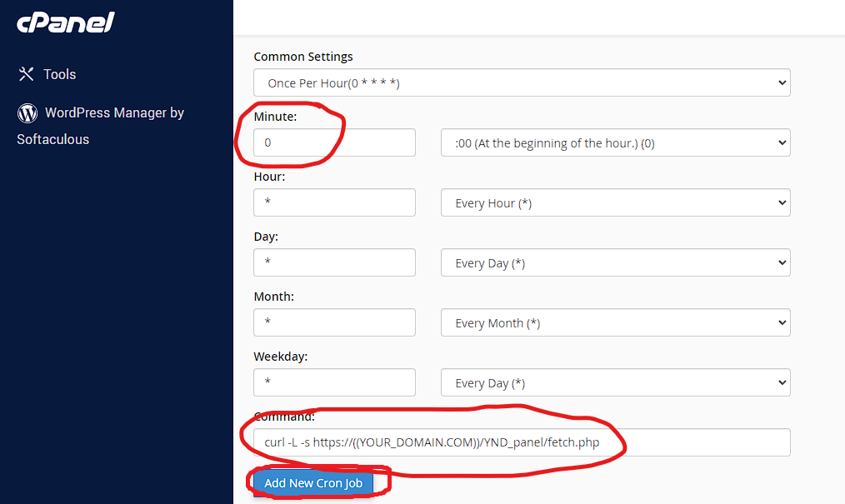The image size is (845, 504).
Task: Click the Day: label
Action: click(x=266, y=237)
